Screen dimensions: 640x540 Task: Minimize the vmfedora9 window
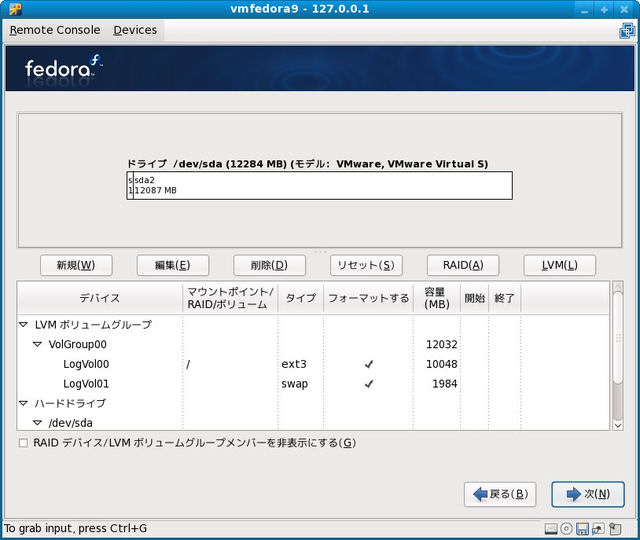click(584, 9)
